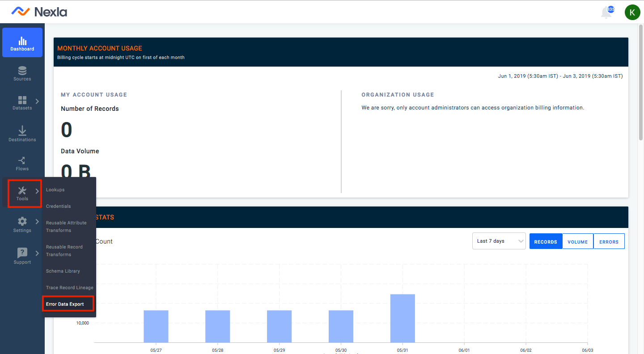Switch chart to ERRORS
The width and height of the screenshot is (644, 354).
coord(609,241)
